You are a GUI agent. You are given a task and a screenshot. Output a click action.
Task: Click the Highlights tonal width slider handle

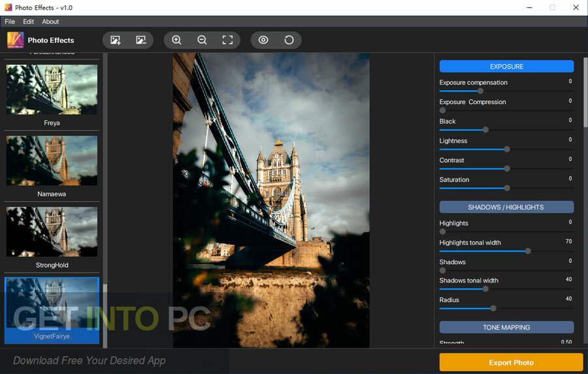tap(528, 251)
